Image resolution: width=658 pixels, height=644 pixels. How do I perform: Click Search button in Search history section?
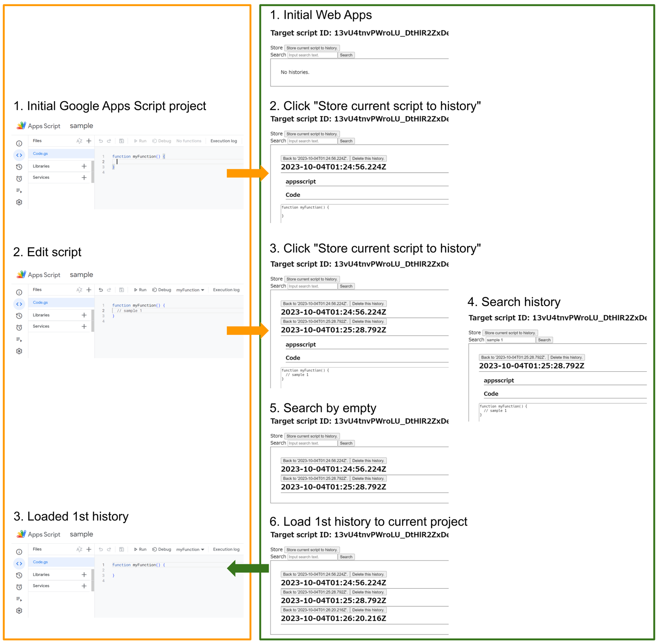click(544, 340)
